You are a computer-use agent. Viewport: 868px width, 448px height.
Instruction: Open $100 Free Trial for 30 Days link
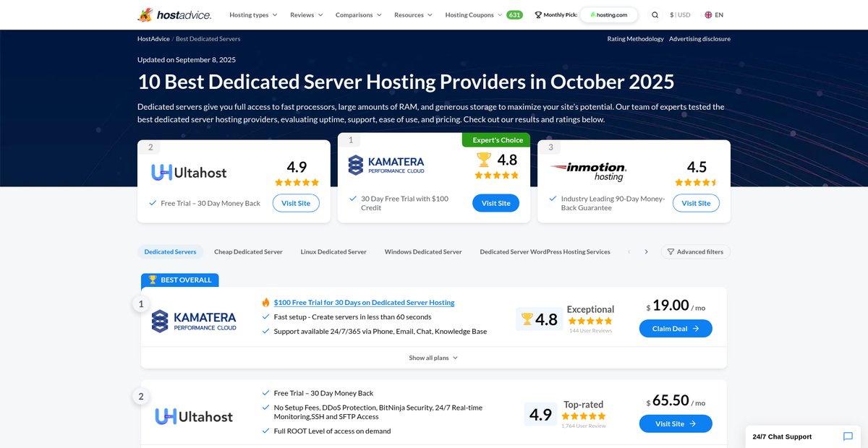[x=365, y=302]
